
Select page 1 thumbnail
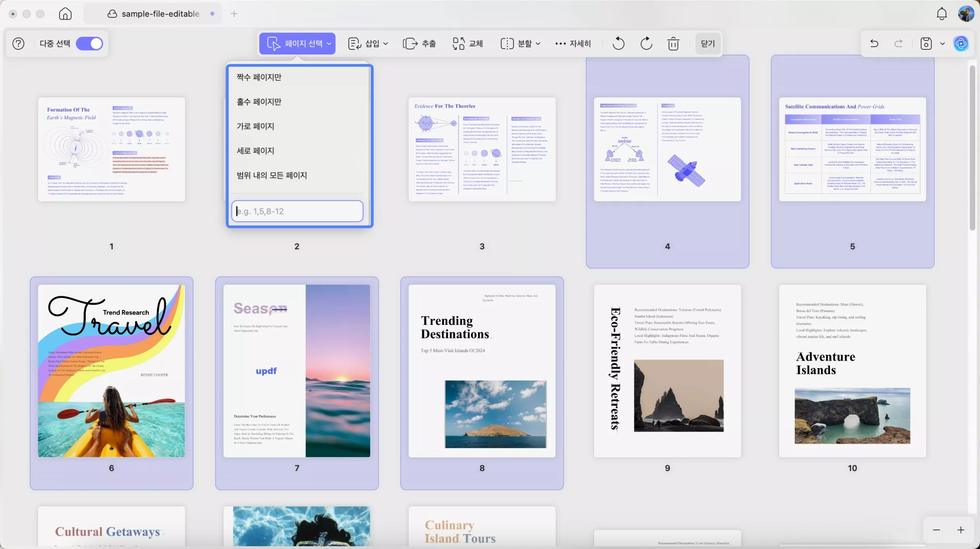pyautogui.click(x=111, y=149)
